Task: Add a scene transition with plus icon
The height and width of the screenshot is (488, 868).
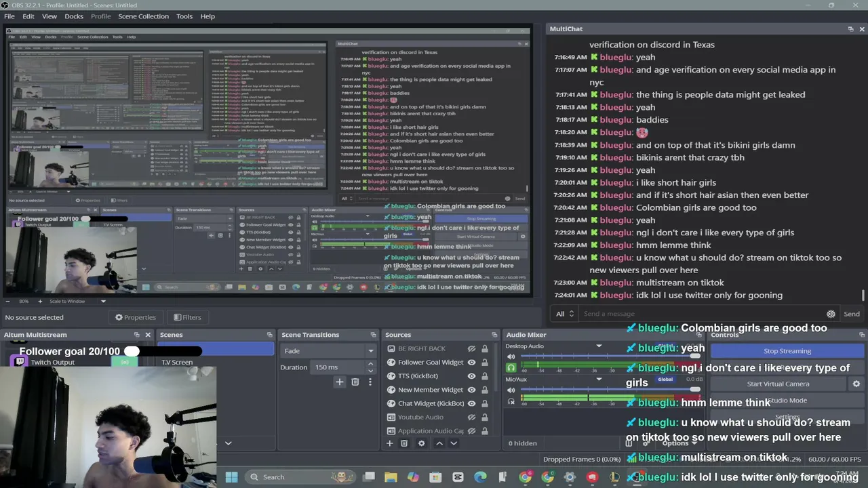Action: 340,382
